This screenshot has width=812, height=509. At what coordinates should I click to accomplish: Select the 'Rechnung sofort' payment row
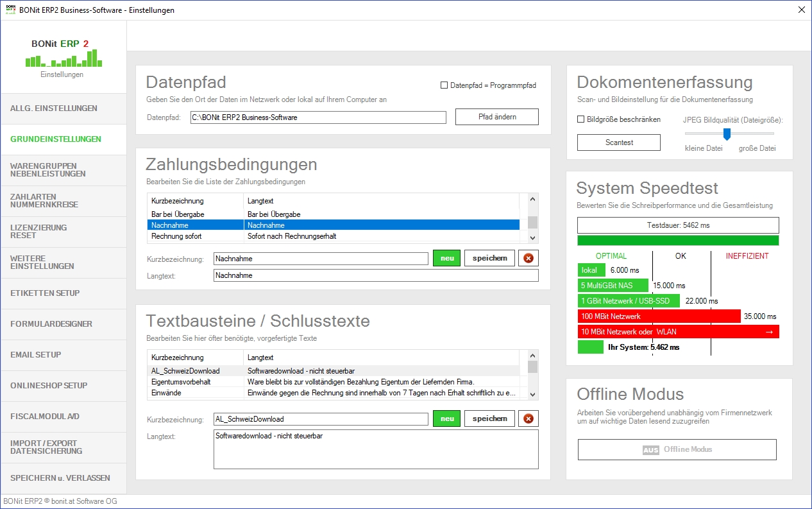point(333,236)
